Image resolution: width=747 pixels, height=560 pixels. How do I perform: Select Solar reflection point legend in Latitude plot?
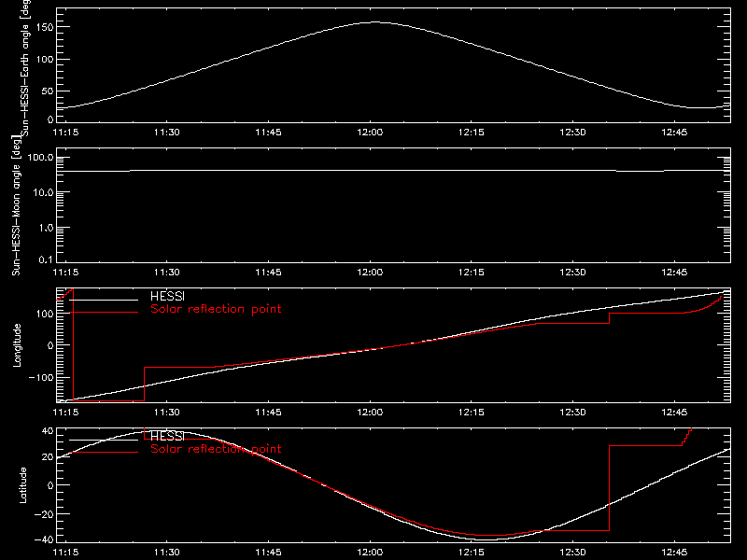[x=216, y=449]
